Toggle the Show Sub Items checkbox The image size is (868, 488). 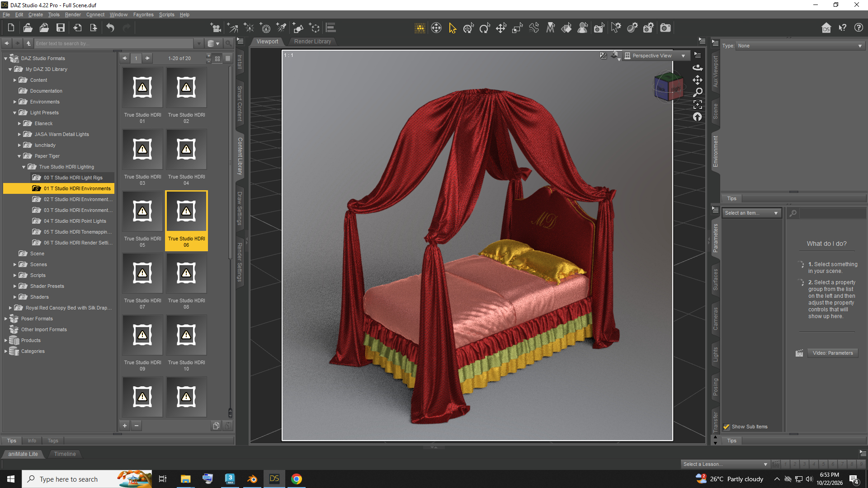(x=726, y=427)
